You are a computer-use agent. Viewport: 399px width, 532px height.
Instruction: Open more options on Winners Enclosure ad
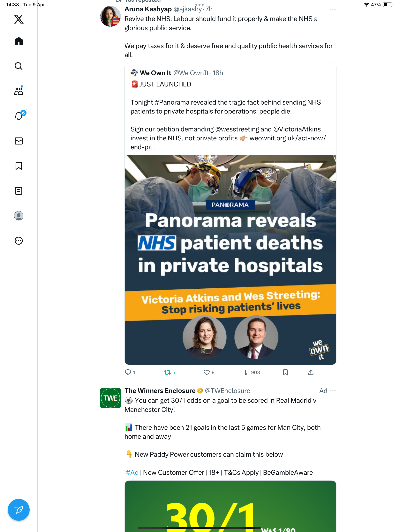coord(333,391)
